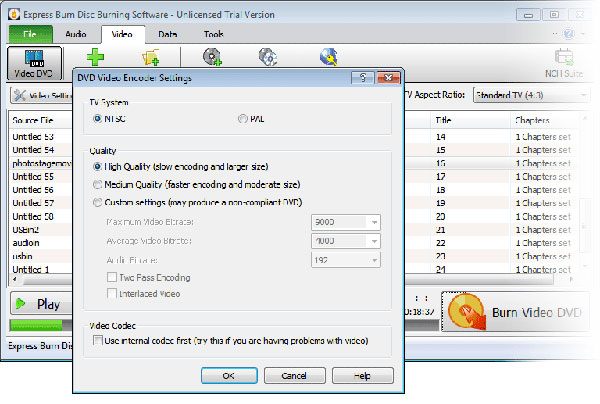
Task: Click the Add Folder icon
Action: pyautogui.click(x=151, y=57)
